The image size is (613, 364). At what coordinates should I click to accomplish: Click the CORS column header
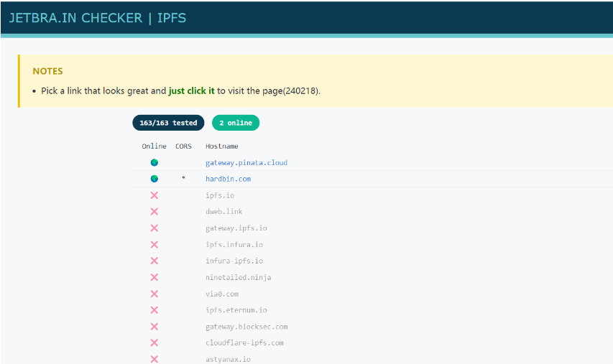[183, 146]
